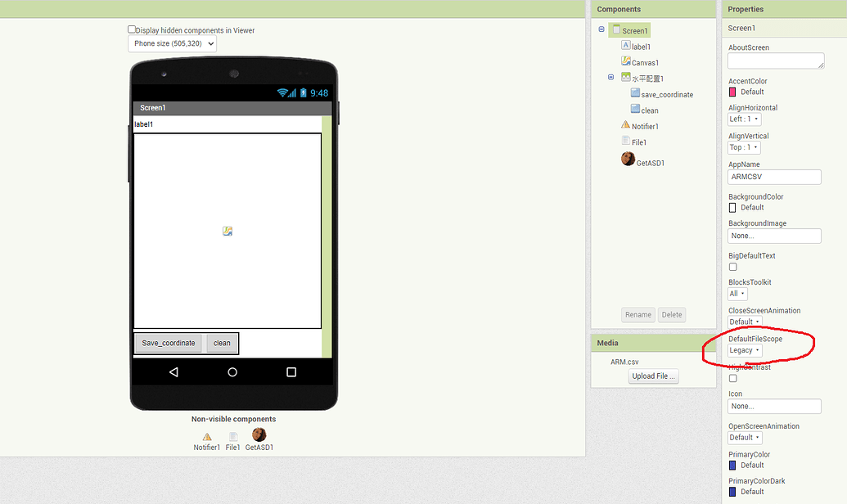Screen dimensions: 847x504
Task: Click the File1 non-visible component icon
Action: 232,434
